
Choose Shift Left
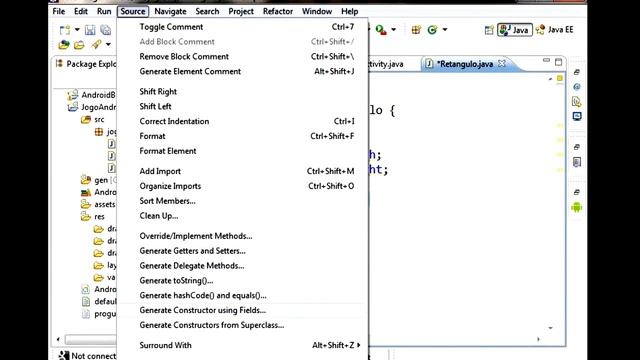(x=242, y=107)
